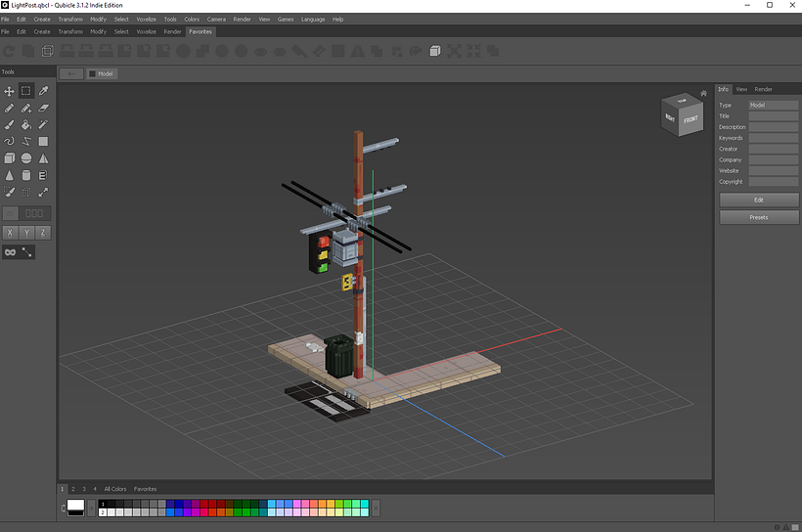Select the rectangle selection tool
The width and height of the screenshot is (802, 532).
(26, 91)
